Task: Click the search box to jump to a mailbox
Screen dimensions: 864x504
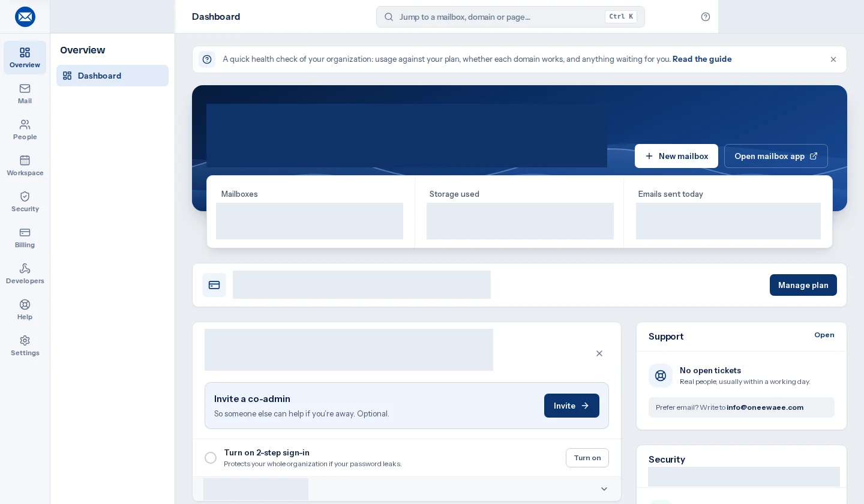Action: click(511, 17)
